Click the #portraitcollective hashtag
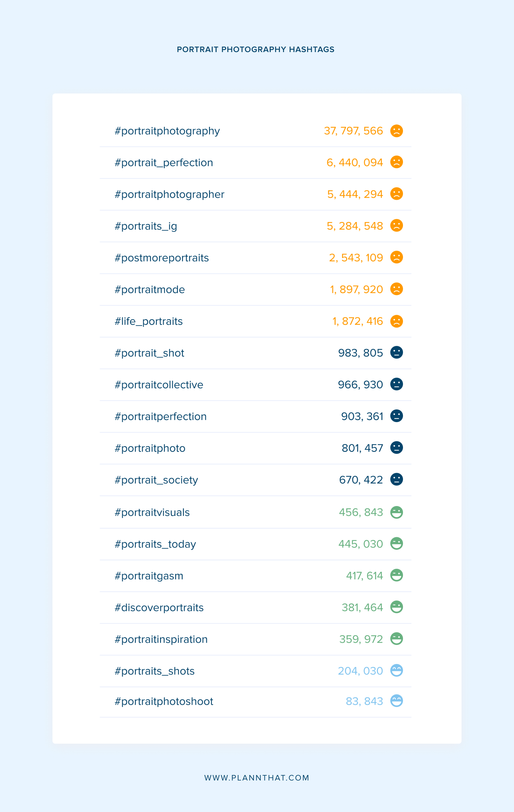The width and height of the screenshot is (514, 812). [x=159, y=385]
